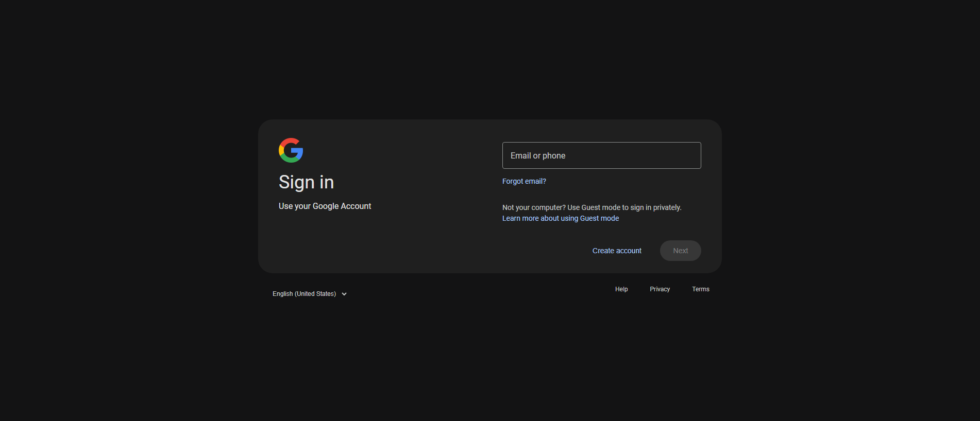Click the dark background above the card

[489, 57]
